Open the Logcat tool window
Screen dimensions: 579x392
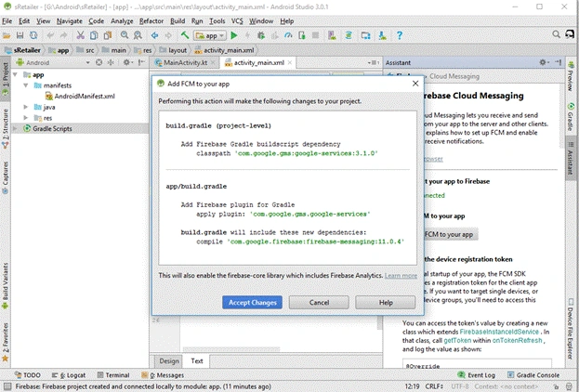click(69, 375)
